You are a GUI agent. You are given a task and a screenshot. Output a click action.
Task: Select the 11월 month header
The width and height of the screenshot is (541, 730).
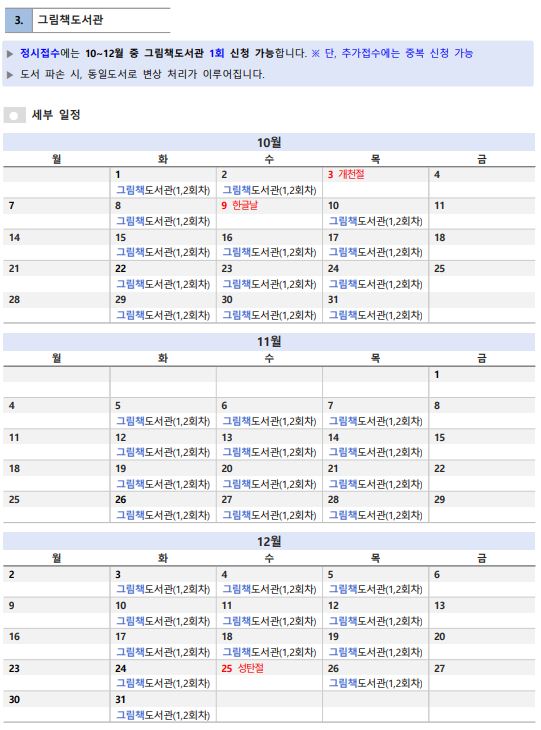coord(269,341)
